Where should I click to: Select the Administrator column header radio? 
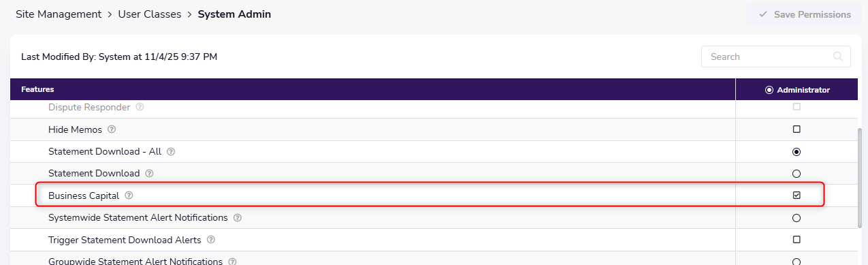click(769, 90)
